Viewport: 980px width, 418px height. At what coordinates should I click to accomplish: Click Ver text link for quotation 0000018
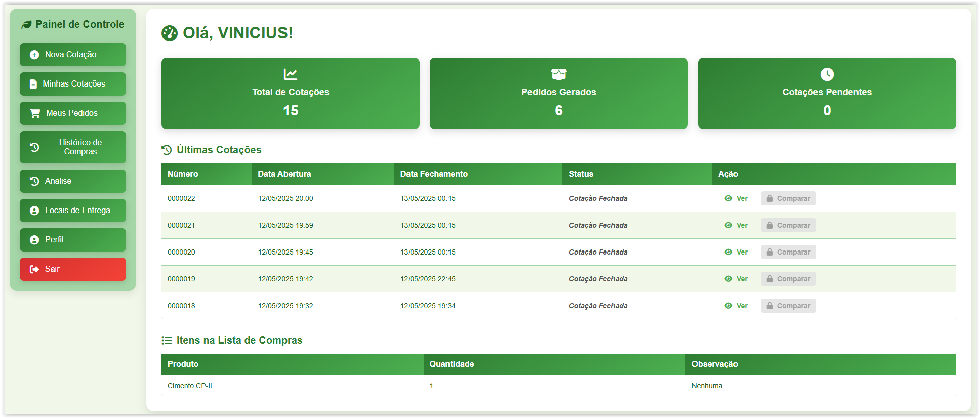[742, 306]
